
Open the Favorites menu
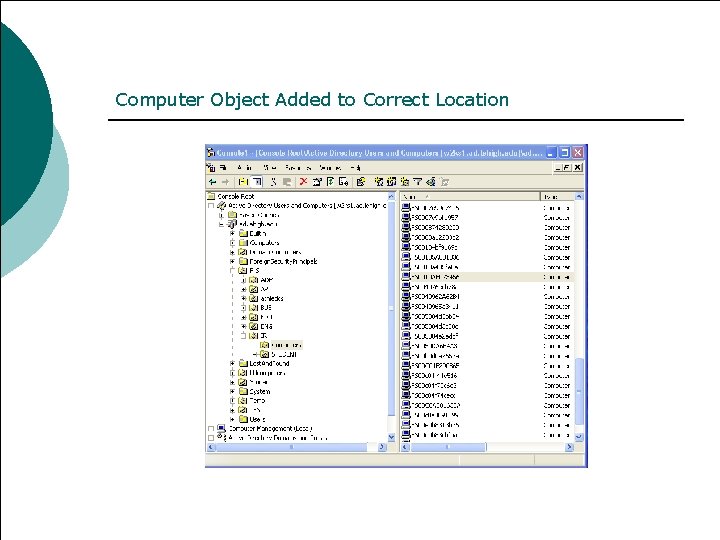pyautogui.click(x=298, y=168)
